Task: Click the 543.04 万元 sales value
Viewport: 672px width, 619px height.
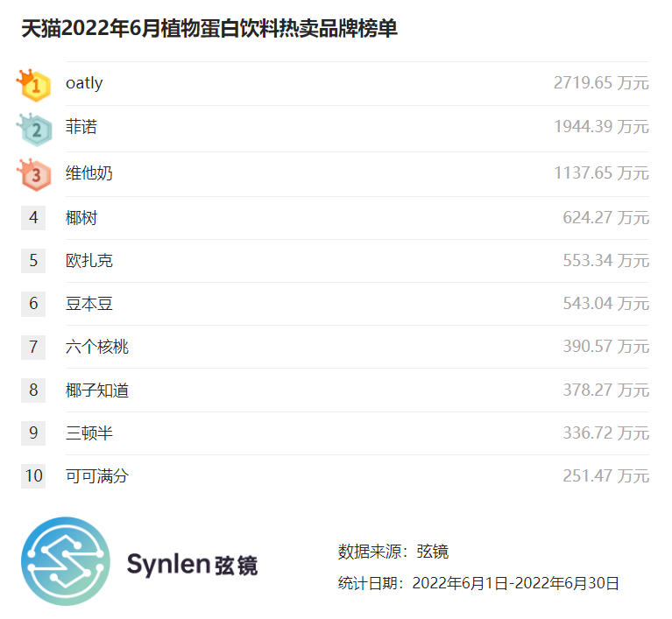Action: click(x=606, y=303)
